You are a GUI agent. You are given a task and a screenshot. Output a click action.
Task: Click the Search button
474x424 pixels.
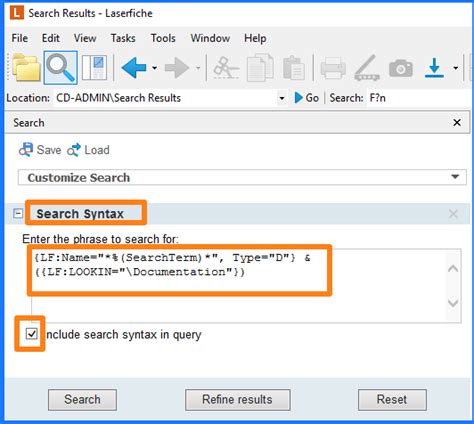(82, 400)
